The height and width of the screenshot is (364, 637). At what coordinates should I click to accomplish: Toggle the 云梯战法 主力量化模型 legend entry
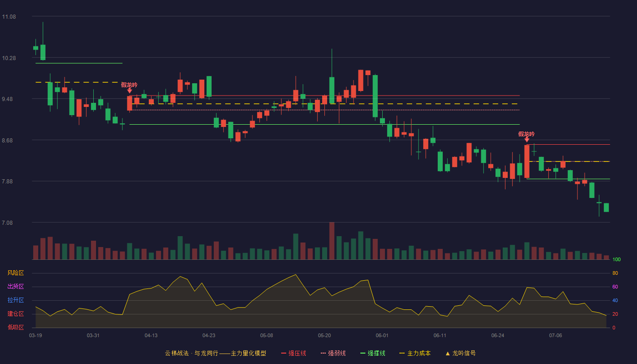215,353
